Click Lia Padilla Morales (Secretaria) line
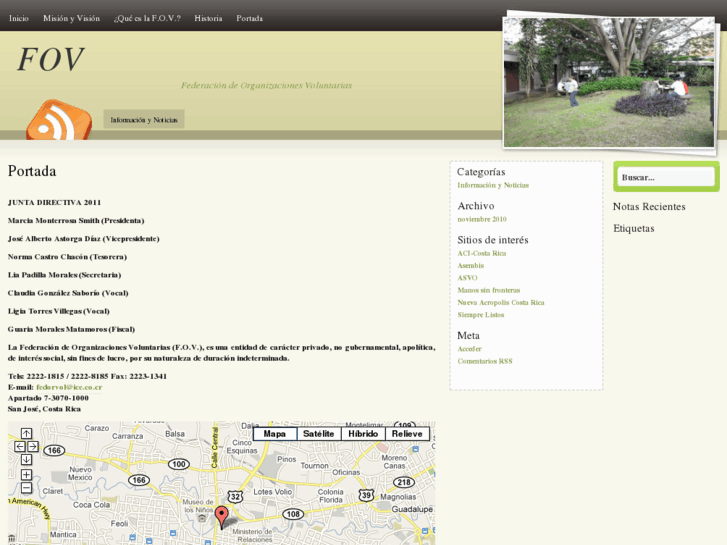The height and width of the screenshot is (545, 727). (64, 275)
